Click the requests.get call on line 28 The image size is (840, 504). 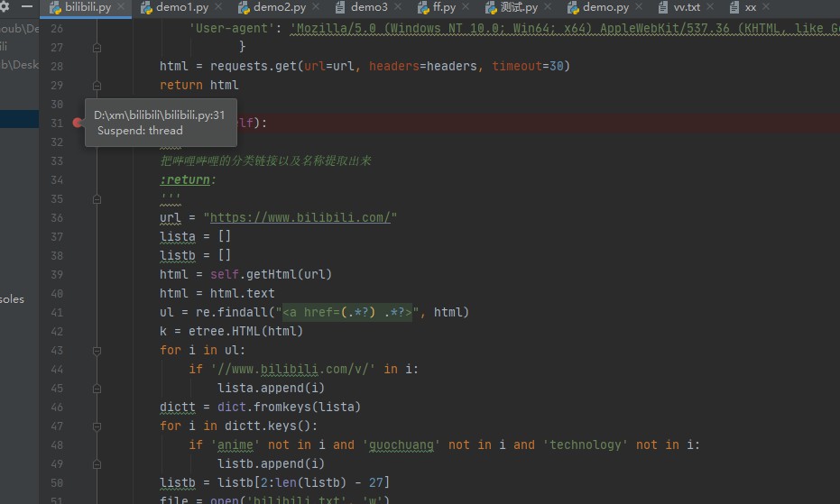[x=390, y=67]
